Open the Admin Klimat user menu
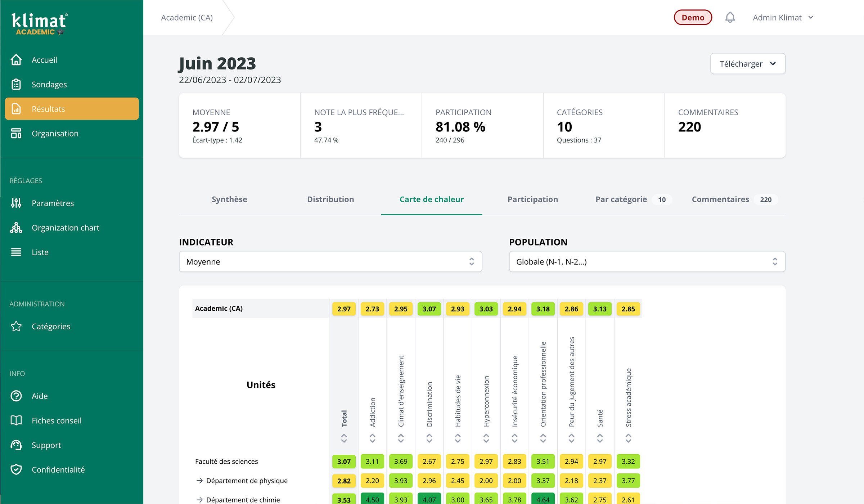This screenshot has width=864, height=504. point(783,18)
